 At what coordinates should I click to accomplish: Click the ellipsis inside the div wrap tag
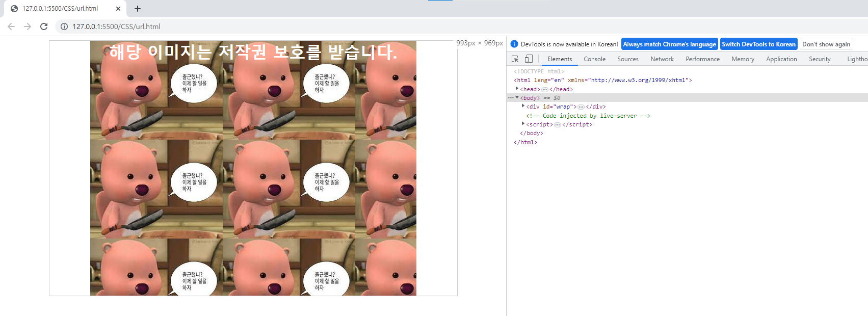click(x=581, y=107)
